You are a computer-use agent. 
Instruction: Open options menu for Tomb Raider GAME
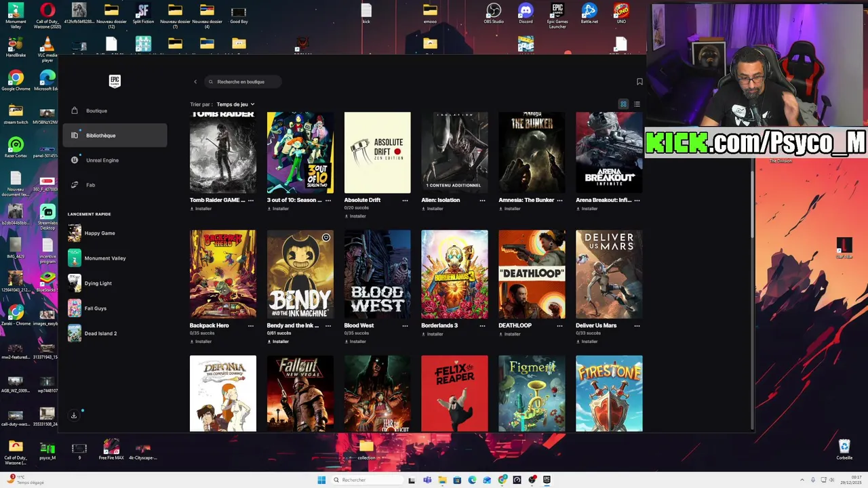[x=251, y=201]
